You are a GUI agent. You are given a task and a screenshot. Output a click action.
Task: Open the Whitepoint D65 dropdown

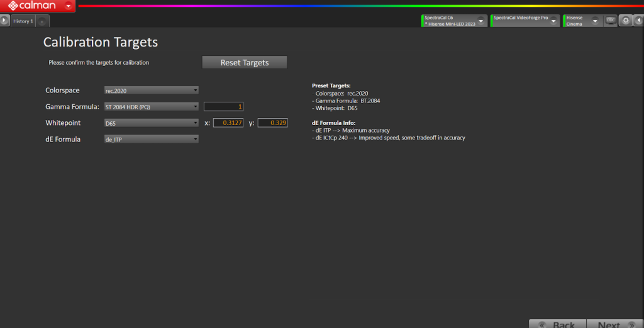pyautogui.click(x=152, y=123)
